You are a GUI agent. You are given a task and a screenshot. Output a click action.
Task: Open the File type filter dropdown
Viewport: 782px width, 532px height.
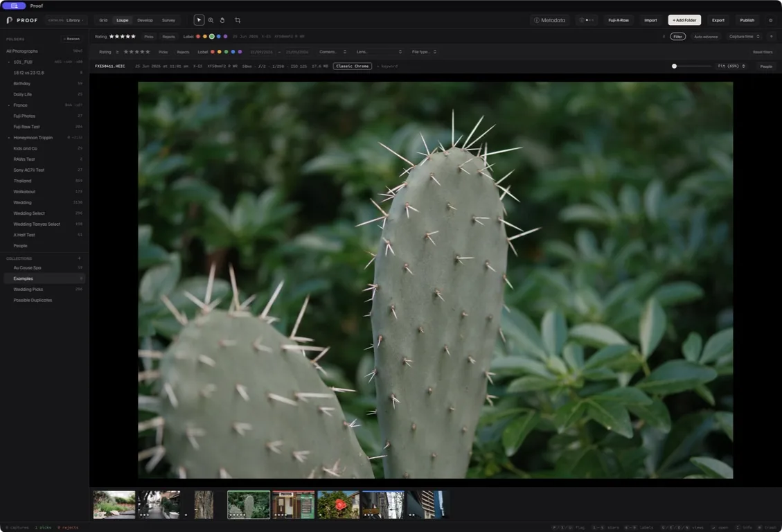click(x=424, y=52)
